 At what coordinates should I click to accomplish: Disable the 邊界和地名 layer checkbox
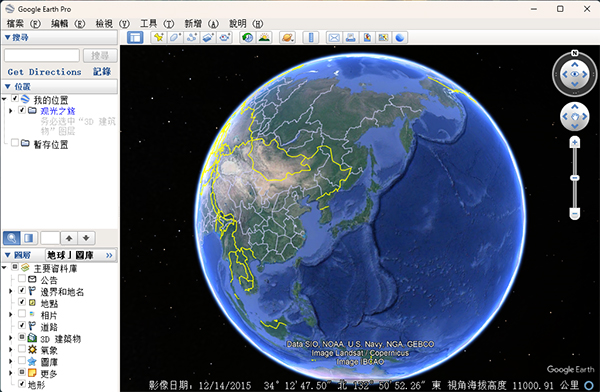click(22, 290)
